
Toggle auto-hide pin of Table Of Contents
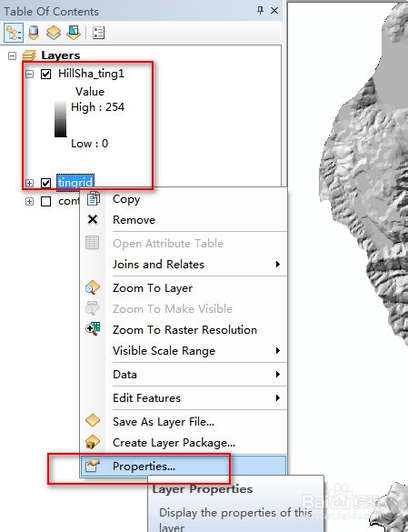click(260, 11)
